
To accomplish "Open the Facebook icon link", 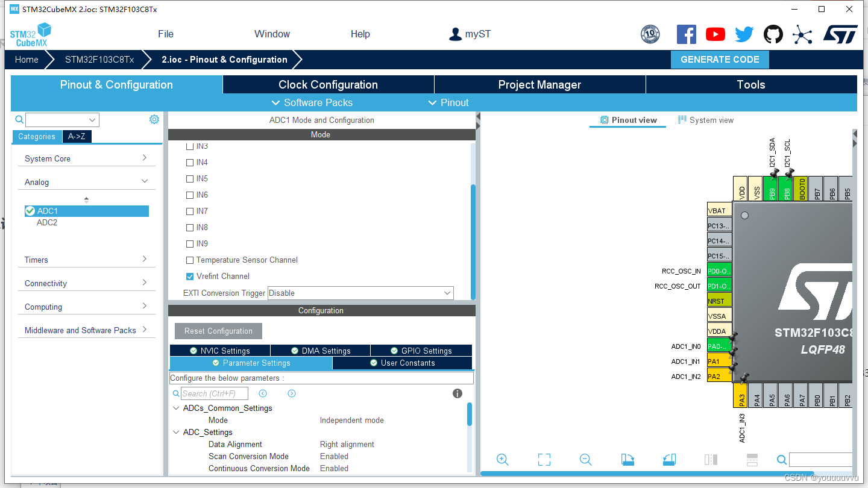I will point(686,34).
